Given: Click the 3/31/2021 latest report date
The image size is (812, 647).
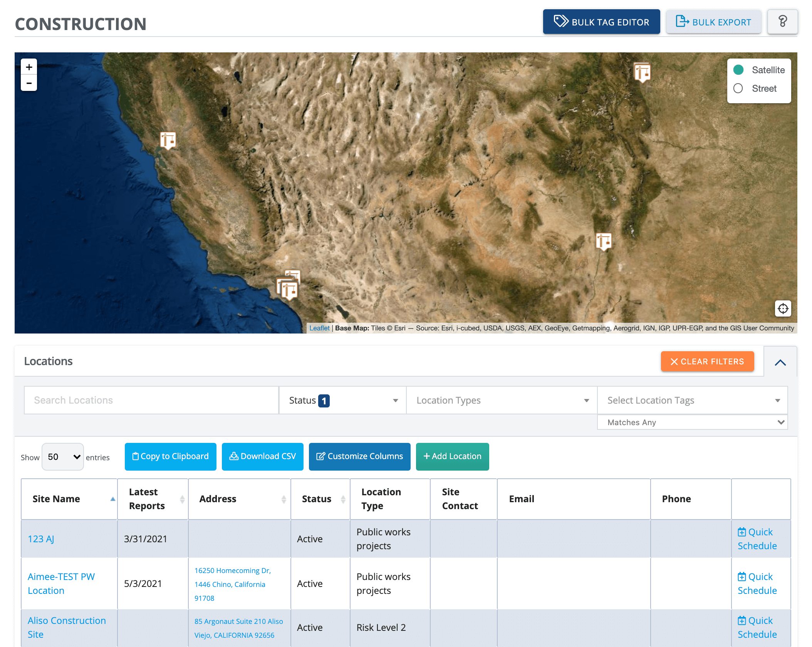Looking at the screenshot, I should click(x=146, y=539).
